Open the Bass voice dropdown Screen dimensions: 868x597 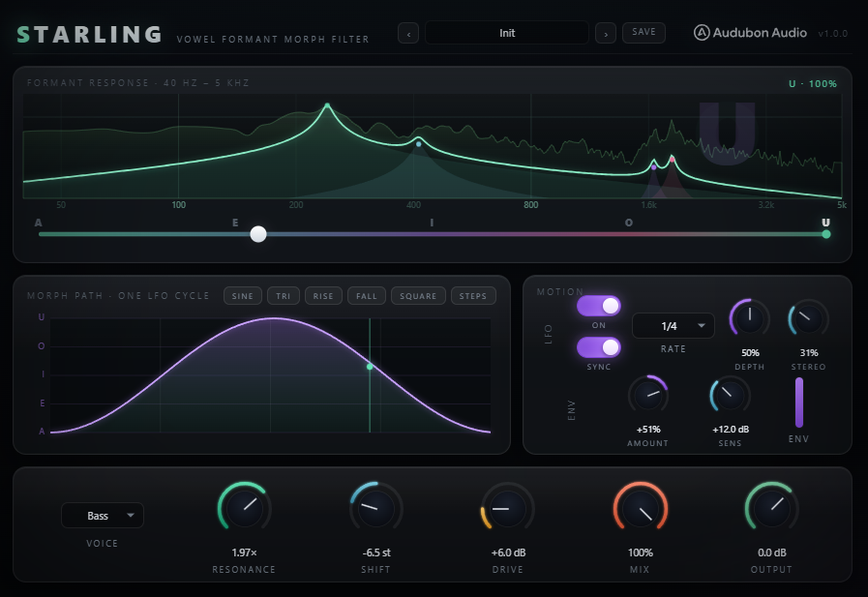(x=103, y=516)
